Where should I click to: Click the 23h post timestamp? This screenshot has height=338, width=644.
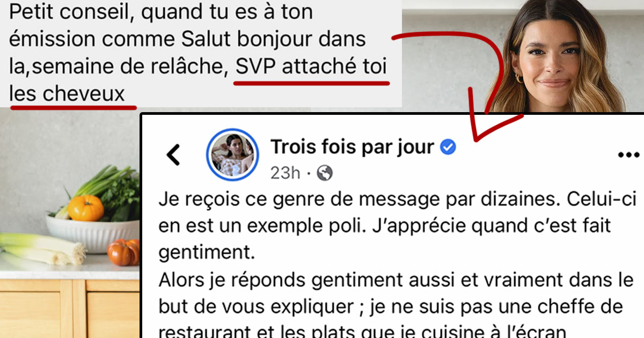pyautogui.click(x=285, y=173)
